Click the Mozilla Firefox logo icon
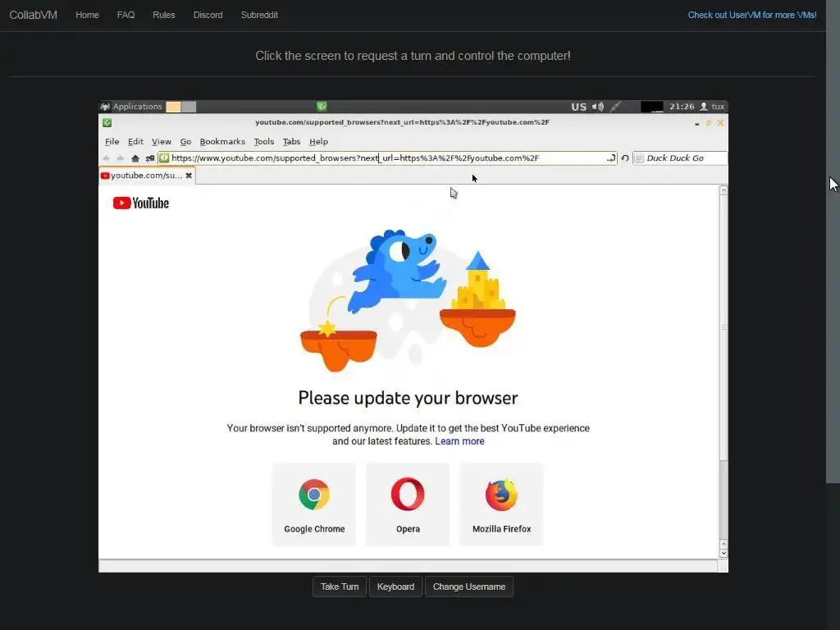This screenshot has height=630, width=840. click(501, 495)
